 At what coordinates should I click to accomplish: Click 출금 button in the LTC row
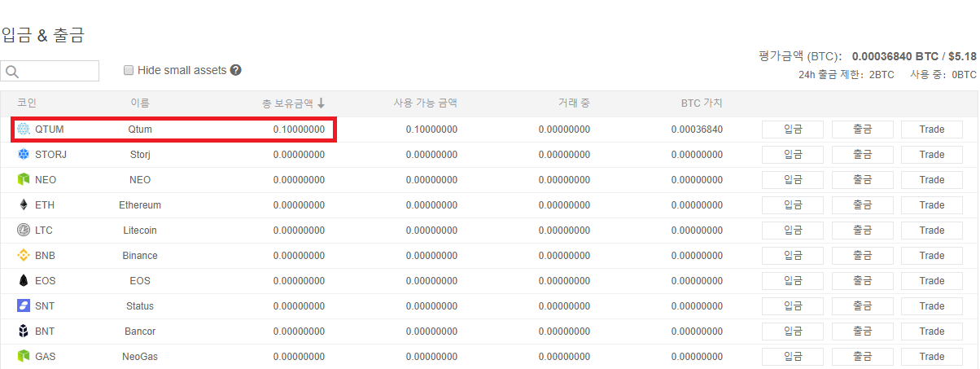863,231
